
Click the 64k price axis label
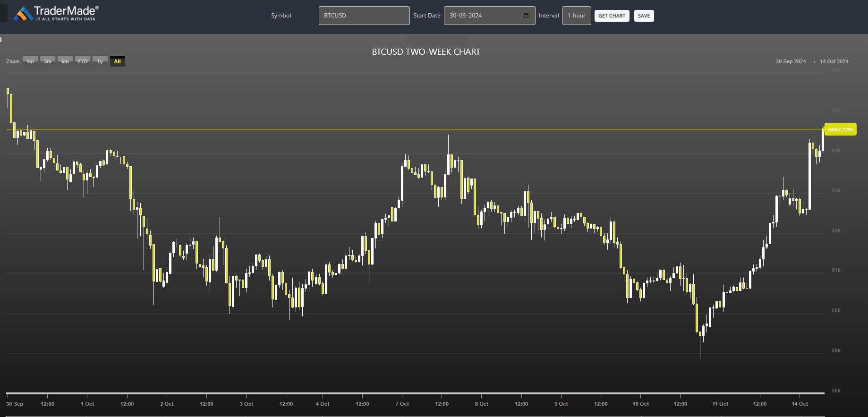(836, 150)
